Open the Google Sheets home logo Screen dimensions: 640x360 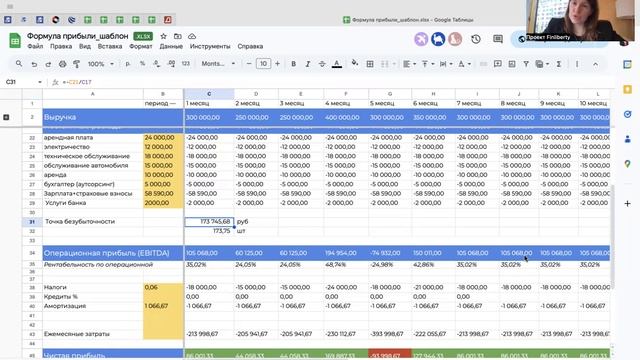coord(15,41)
